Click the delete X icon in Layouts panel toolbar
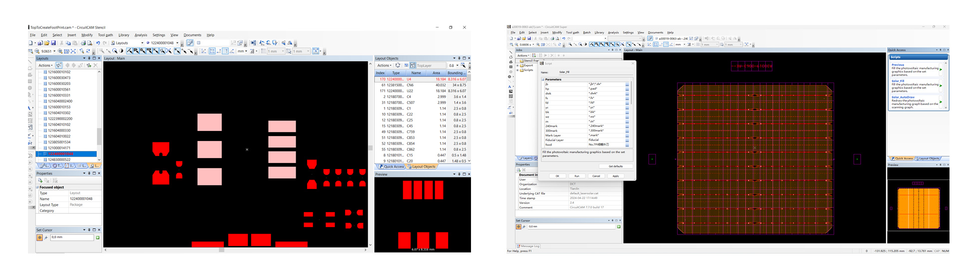The image size is (980, 279). (x=95, y=65)
